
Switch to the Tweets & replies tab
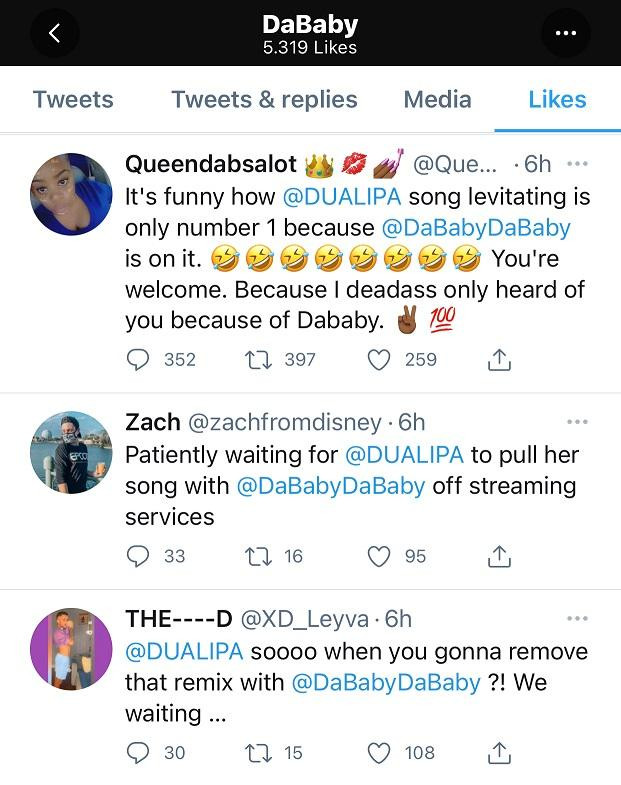coord(264,99)
